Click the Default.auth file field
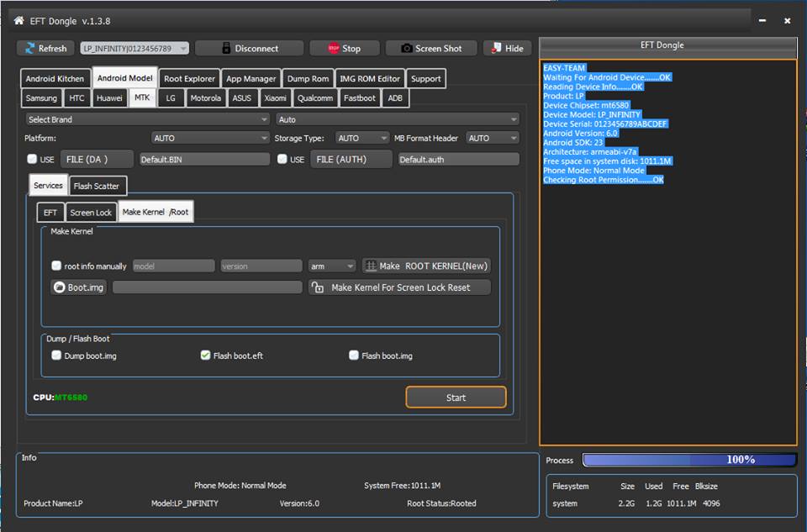The image size is (807, 532). pos(459,159)
